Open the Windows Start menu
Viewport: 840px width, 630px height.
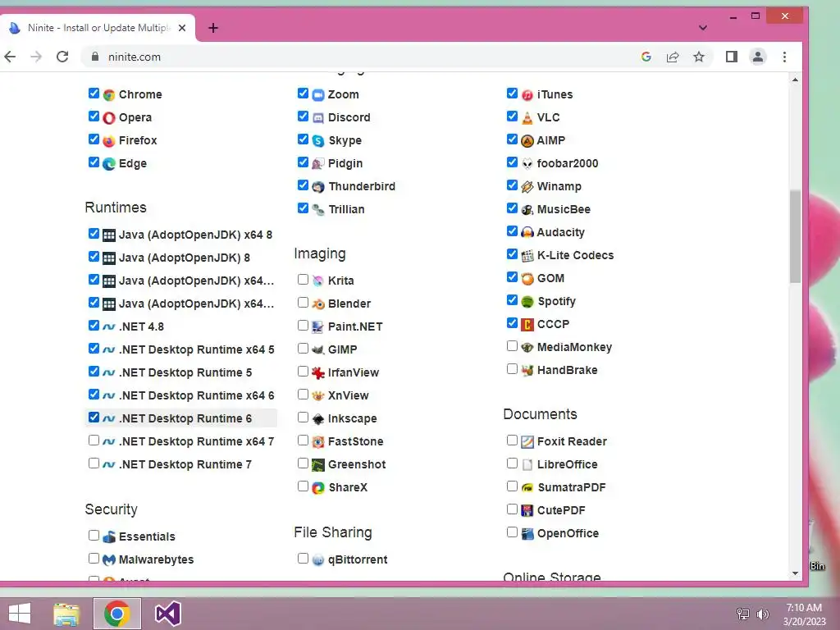pos(19,614)
